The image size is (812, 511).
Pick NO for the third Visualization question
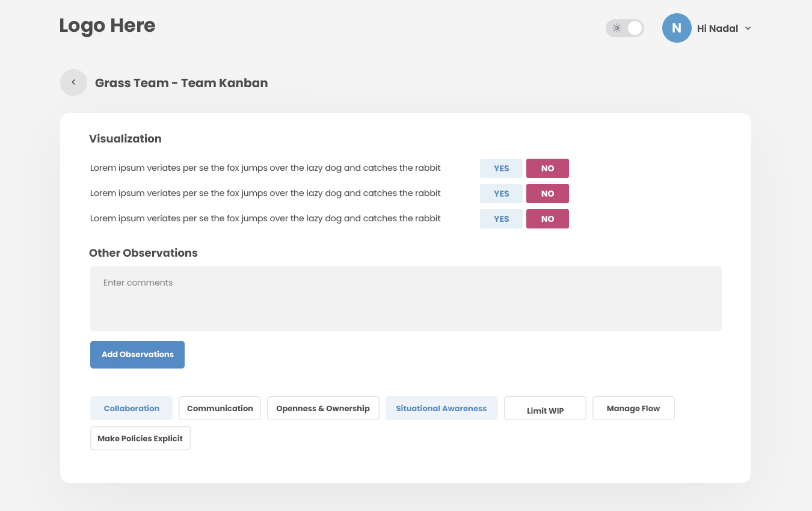(547, 219)
